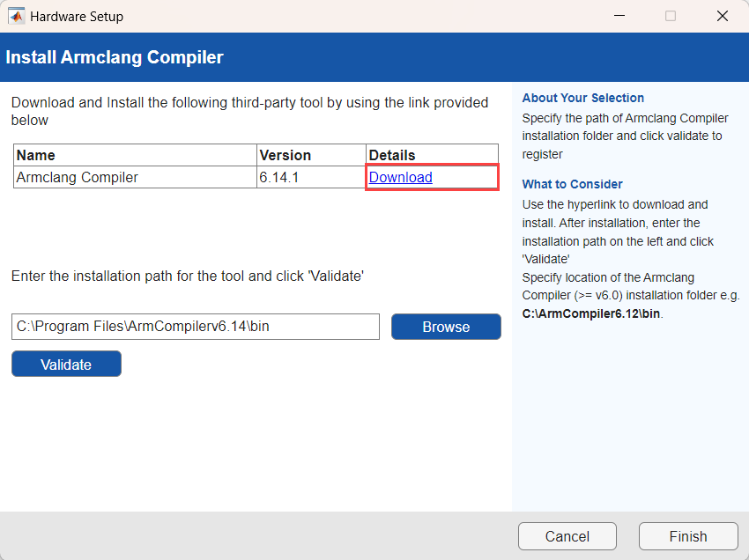Minimize the Hardware Setup window
This screenshot has width=749, height=560.
click(x=619, y=15)
